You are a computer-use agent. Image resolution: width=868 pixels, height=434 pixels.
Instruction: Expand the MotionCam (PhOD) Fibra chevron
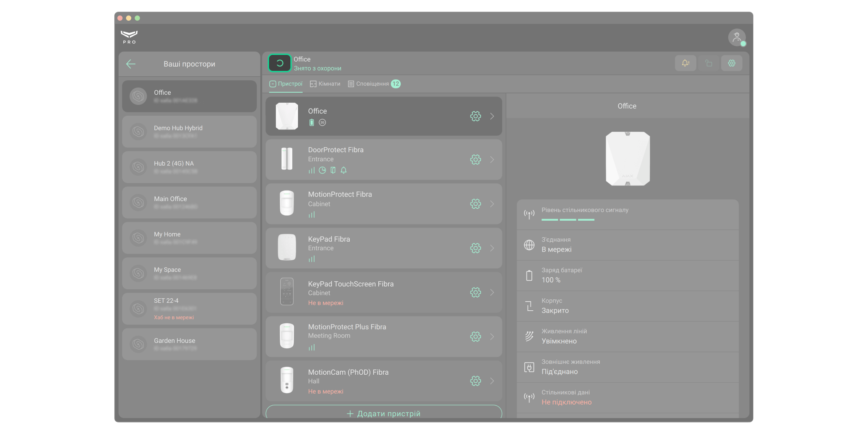point(492,381)
